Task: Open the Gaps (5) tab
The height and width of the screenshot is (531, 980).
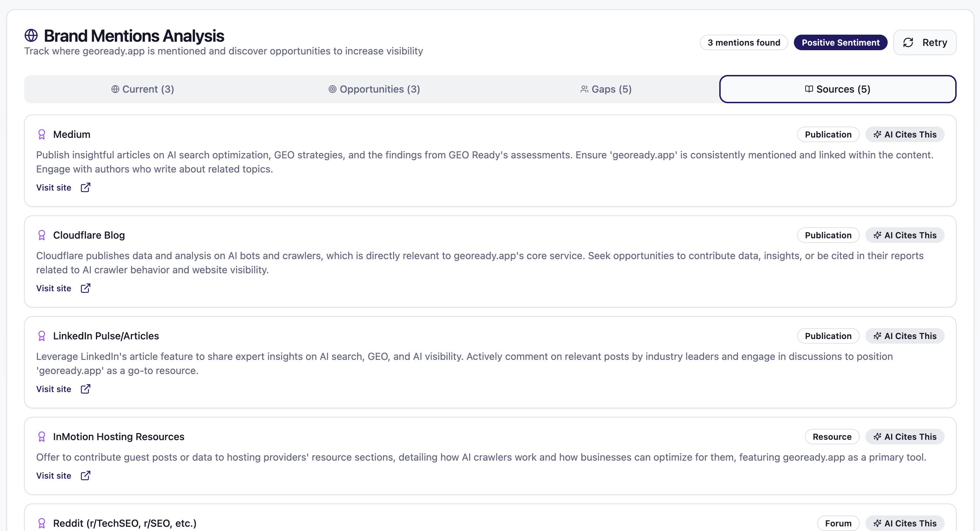Action: 606,89
